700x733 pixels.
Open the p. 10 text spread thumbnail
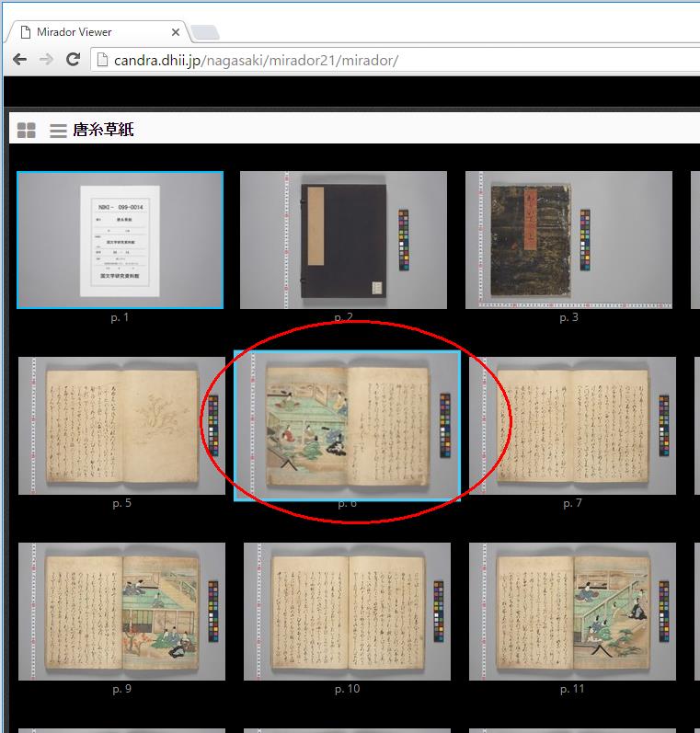[x=347, y=612]
